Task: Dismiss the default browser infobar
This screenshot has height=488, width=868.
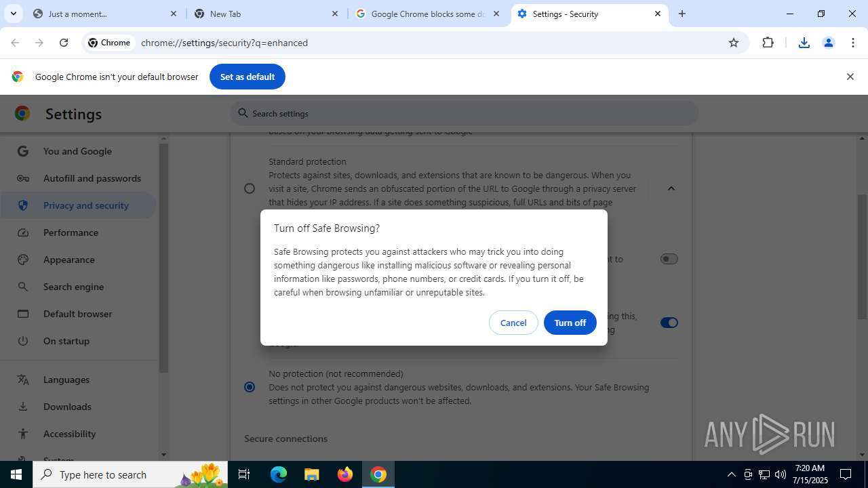Action: click(850, 77)
